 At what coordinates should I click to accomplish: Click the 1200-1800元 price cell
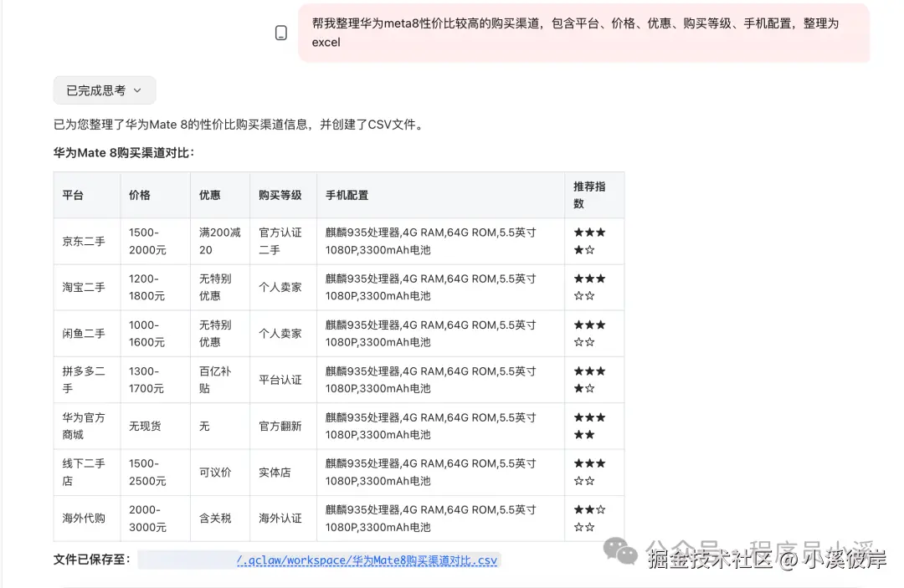click(155, 288)
